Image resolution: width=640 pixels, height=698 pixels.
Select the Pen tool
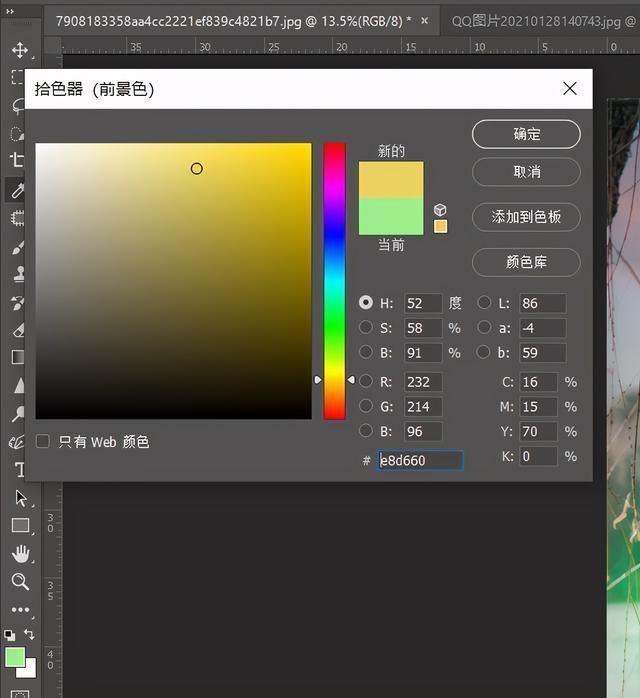[x=16, y=442]
